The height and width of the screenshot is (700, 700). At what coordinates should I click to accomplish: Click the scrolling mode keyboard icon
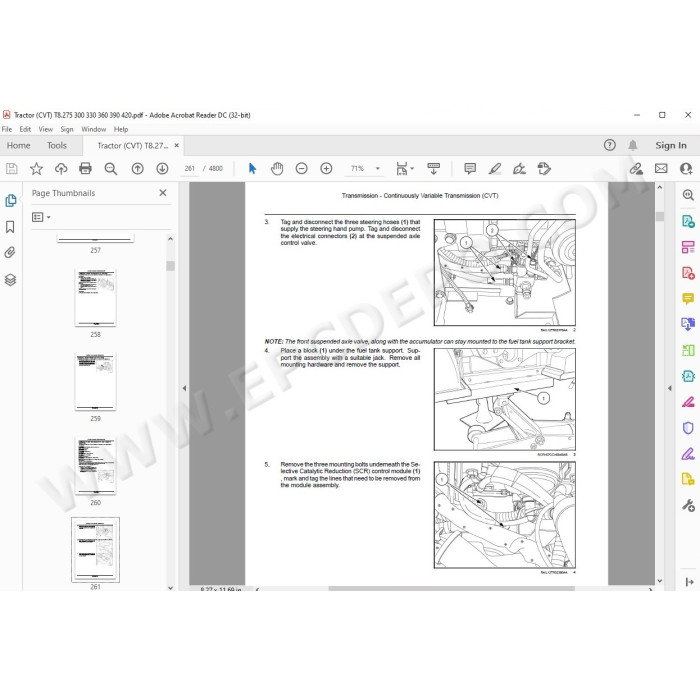433,169
